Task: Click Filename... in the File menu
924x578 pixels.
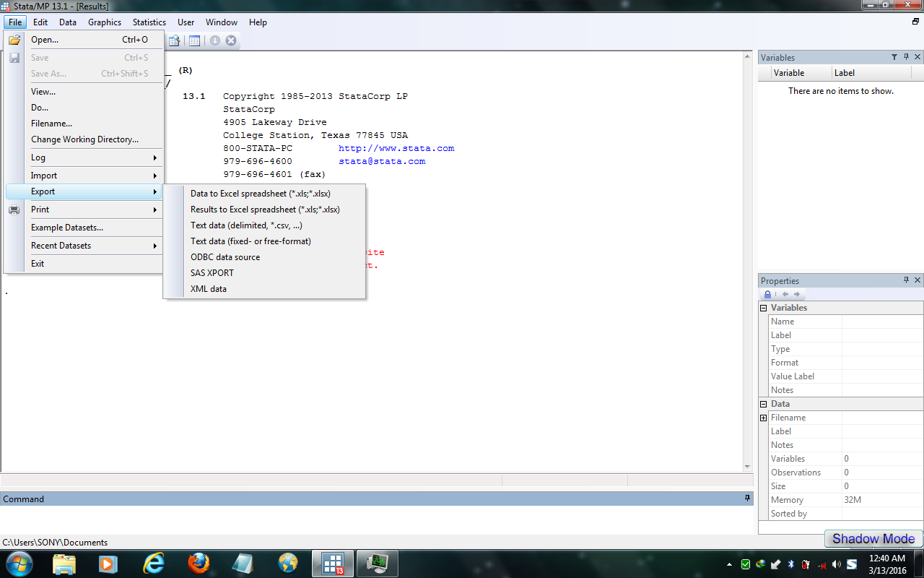Action: pos(84,124)
